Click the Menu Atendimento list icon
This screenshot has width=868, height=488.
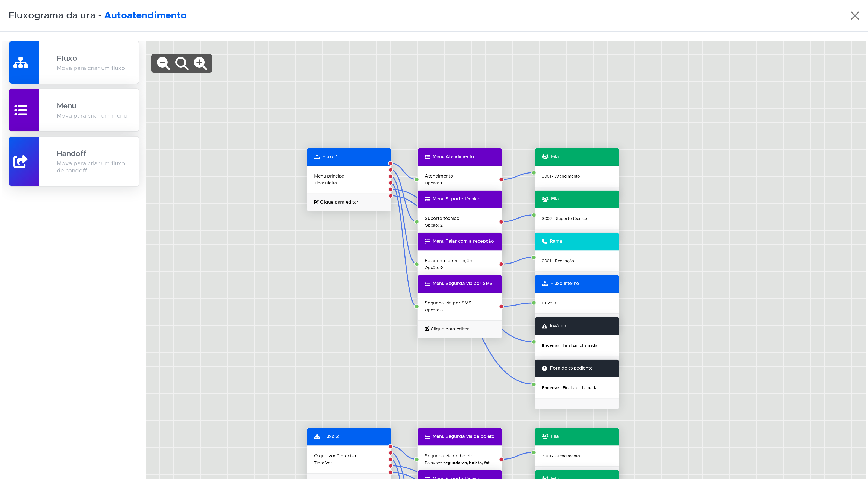coord(427,157)
